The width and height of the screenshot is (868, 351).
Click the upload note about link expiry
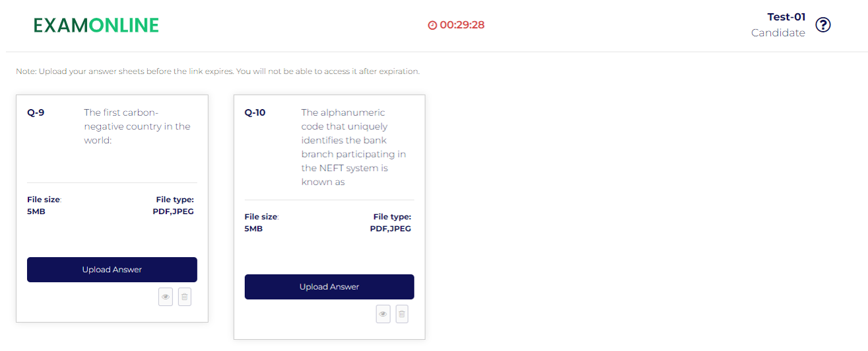point(218,71)
